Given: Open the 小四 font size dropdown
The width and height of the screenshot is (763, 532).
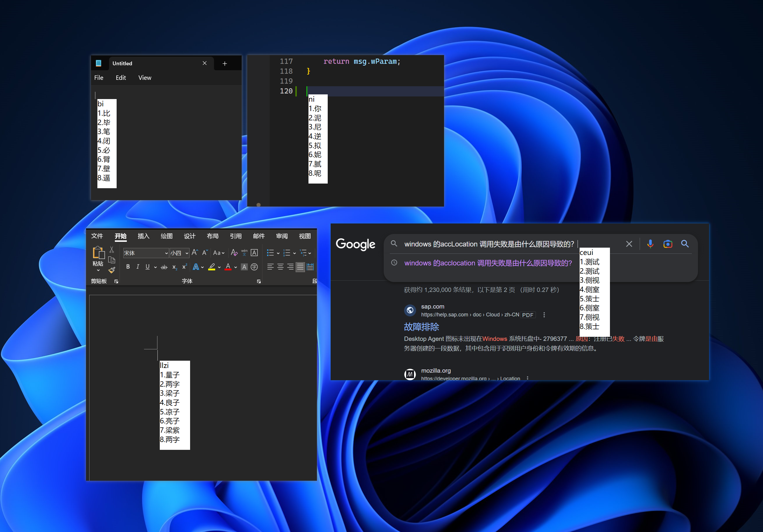Looking at the screenshot, I should (x=187, y=253).
